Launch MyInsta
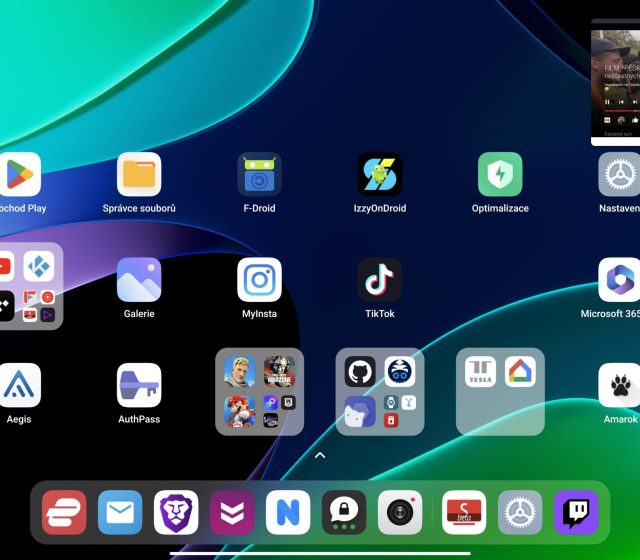This screenshot has width=640, height=560. click(x=259, y=280)
